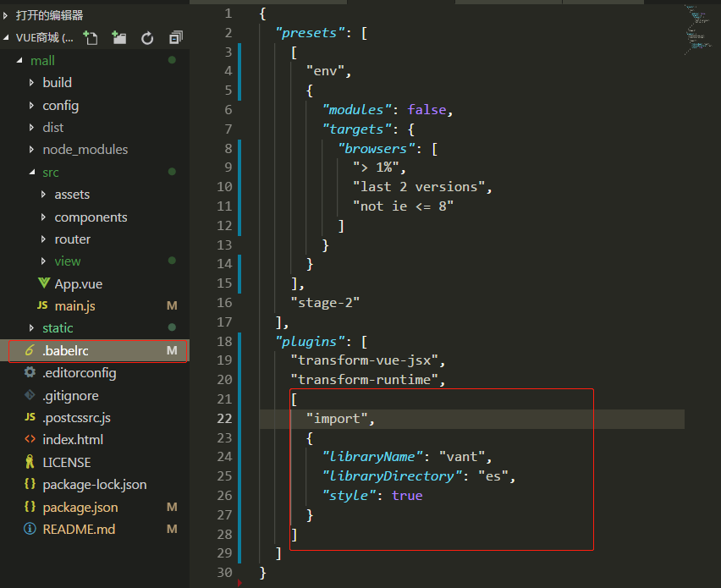Expand the assets folder arrow
The width and height of the screenshot is (721, 588).
point(43,195)
